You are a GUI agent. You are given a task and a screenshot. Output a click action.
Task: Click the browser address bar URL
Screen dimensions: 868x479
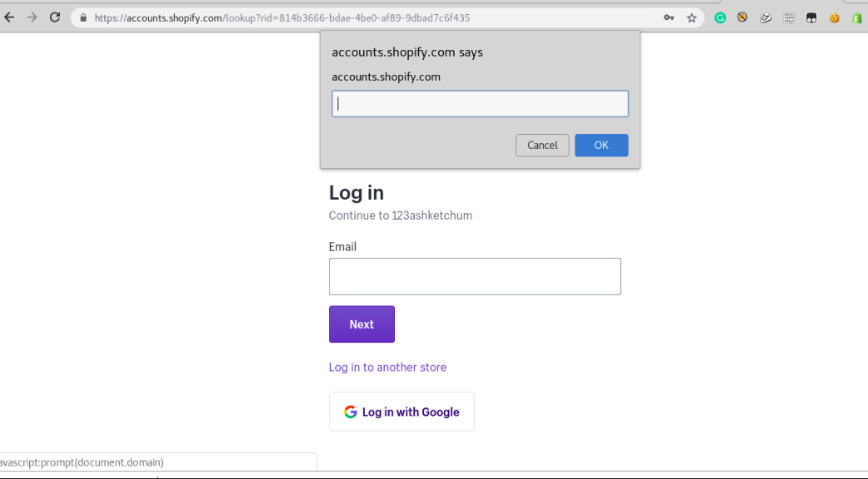[x=283, y=17]
